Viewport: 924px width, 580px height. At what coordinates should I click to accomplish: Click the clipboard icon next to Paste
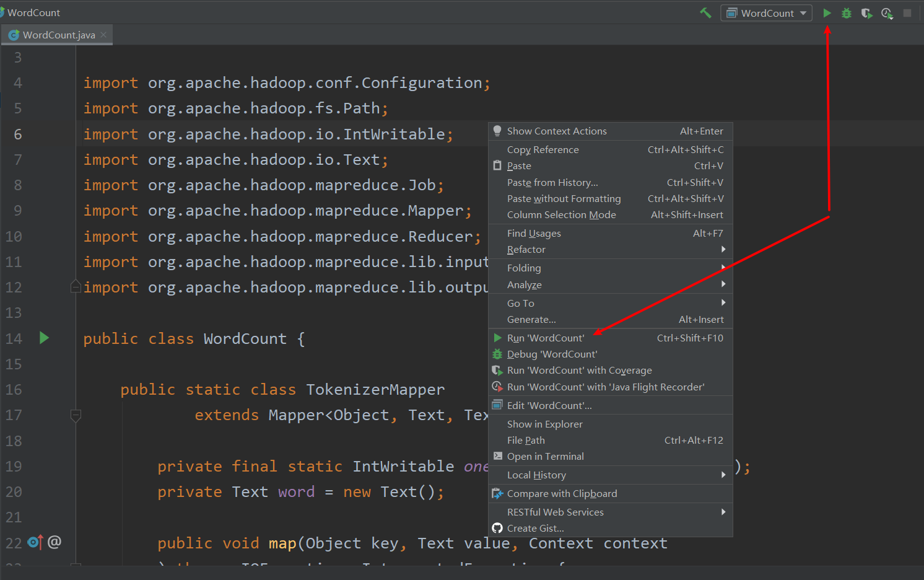click(497, 165)
